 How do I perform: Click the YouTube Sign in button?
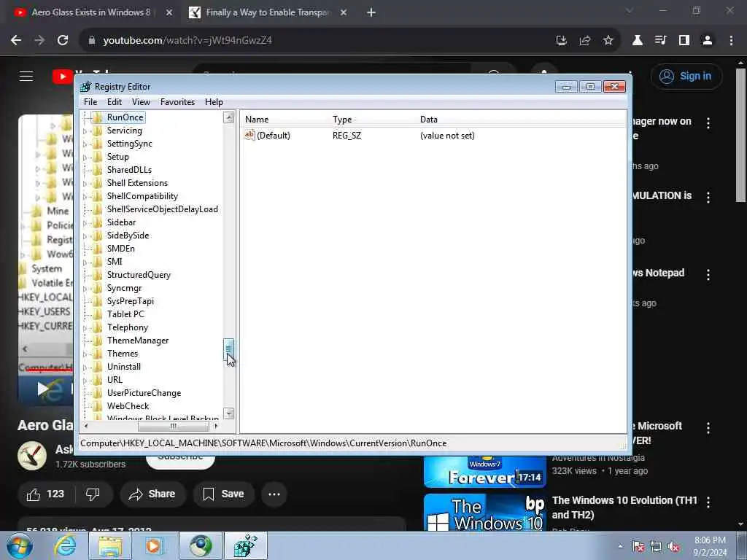tap(686, 76)
